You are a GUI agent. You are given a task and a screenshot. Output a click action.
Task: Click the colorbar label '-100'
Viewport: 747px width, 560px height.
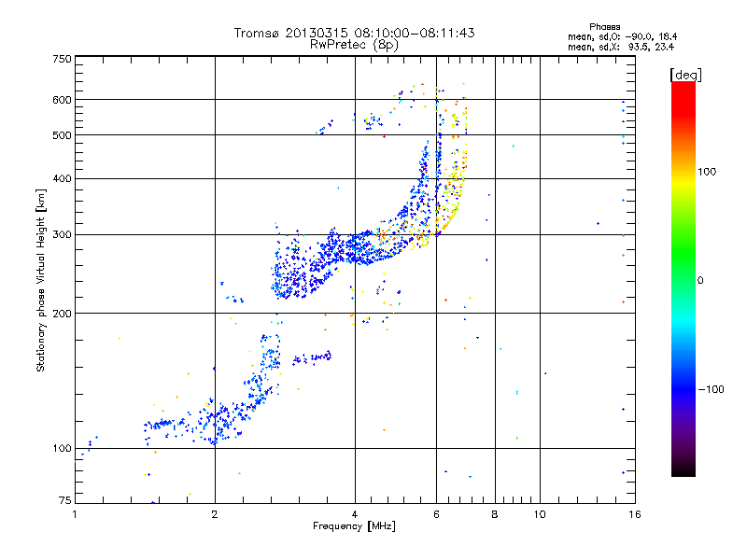click(x=711, y=389)
